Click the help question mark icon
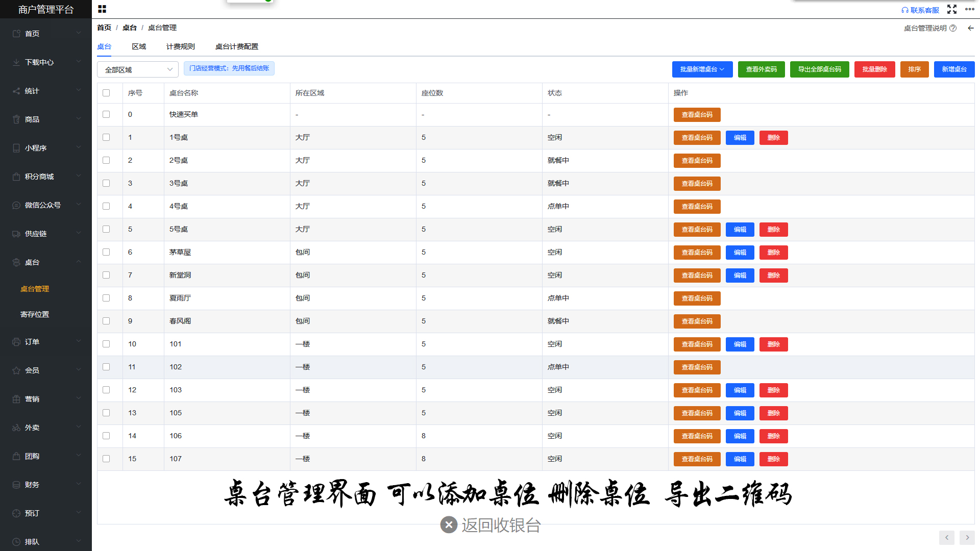The height and width of the screenshot is (551, 980). 953,28
